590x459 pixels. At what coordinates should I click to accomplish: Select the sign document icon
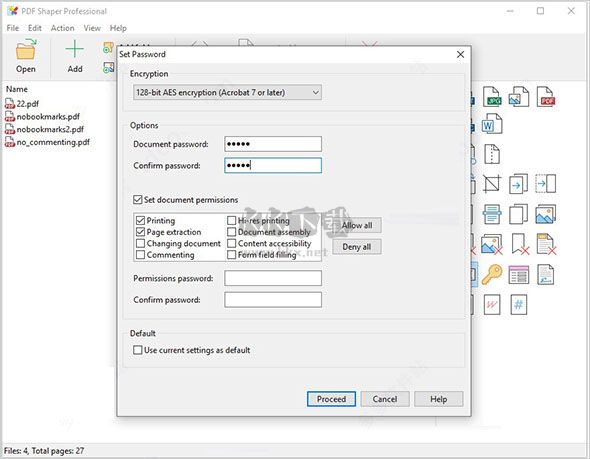pyautogui.click(x=546, y=274)
